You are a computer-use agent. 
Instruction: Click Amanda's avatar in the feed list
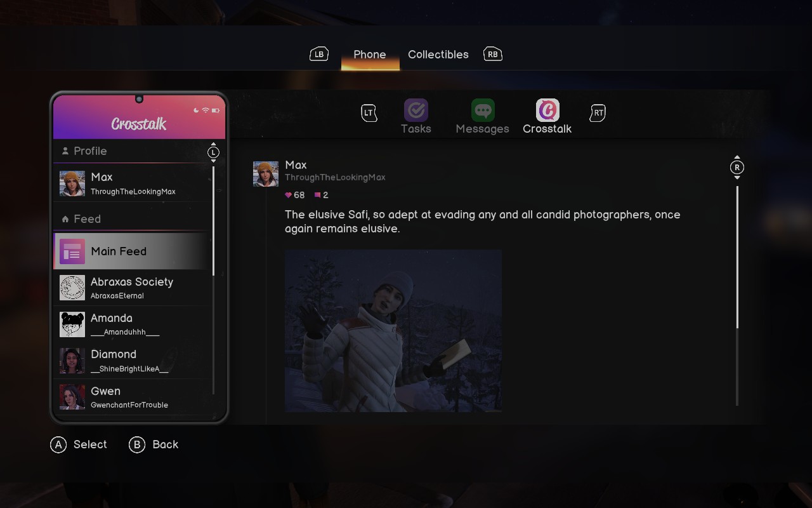pyautogui.click(x=72, y=324)
